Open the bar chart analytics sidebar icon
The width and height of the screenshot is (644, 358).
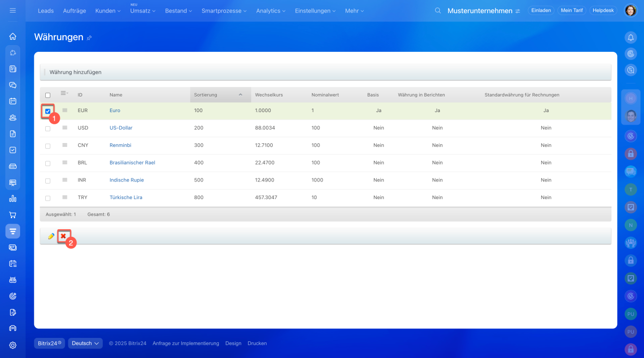tap(13, 199)
